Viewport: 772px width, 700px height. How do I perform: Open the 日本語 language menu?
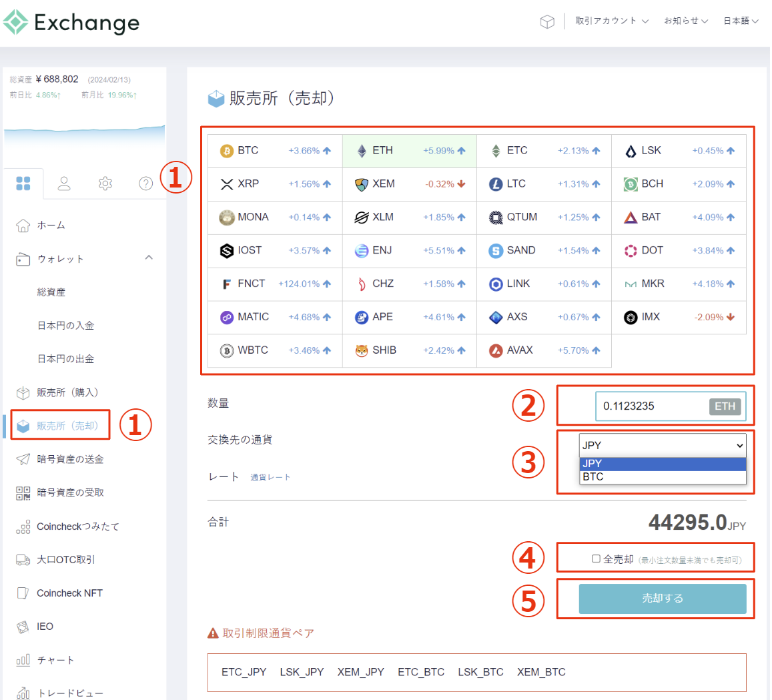click(741, 21)
